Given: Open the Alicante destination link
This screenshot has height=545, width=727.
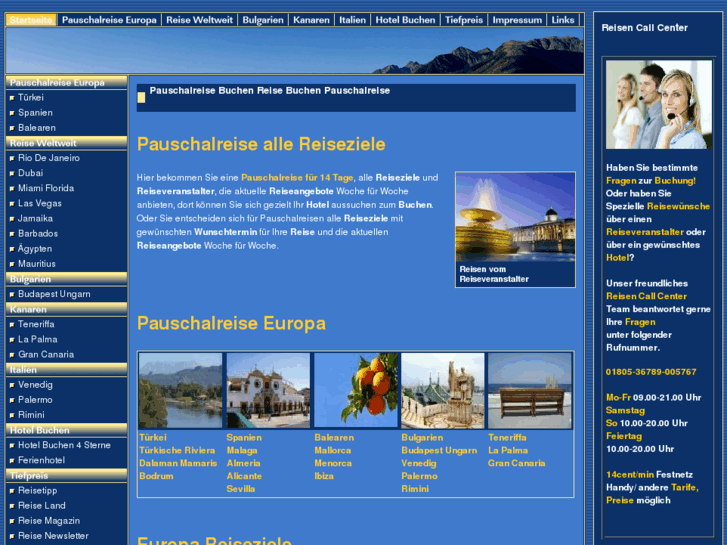Looking at the screenshot, I should [x=244, y=476].
